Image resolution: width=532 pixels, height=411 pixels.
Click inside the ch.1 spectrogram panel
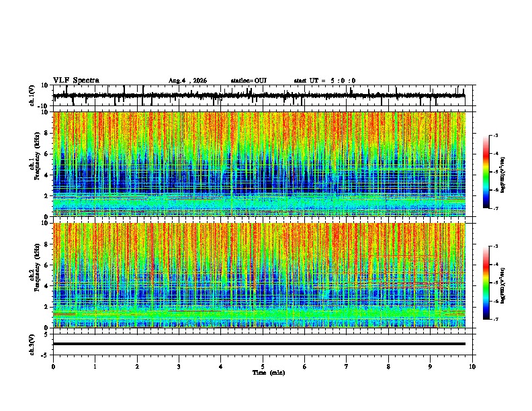pyautogui.click(x=259, y=164)
